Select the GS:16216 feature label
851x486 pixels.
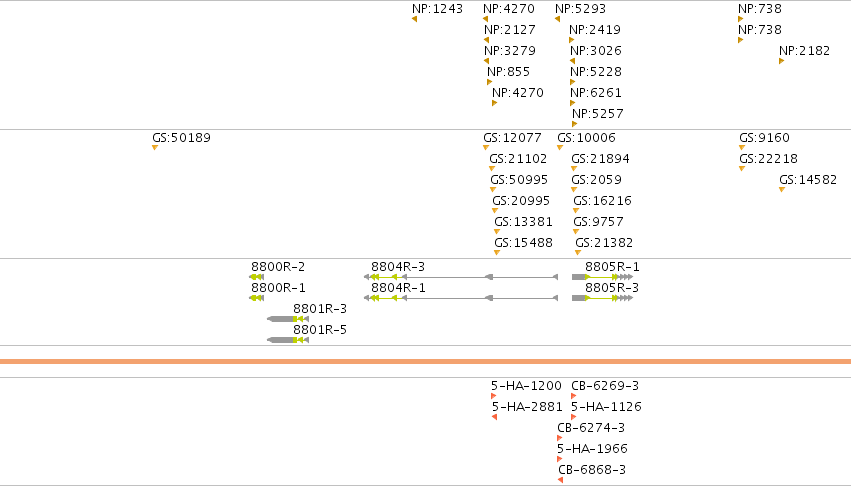602,201
